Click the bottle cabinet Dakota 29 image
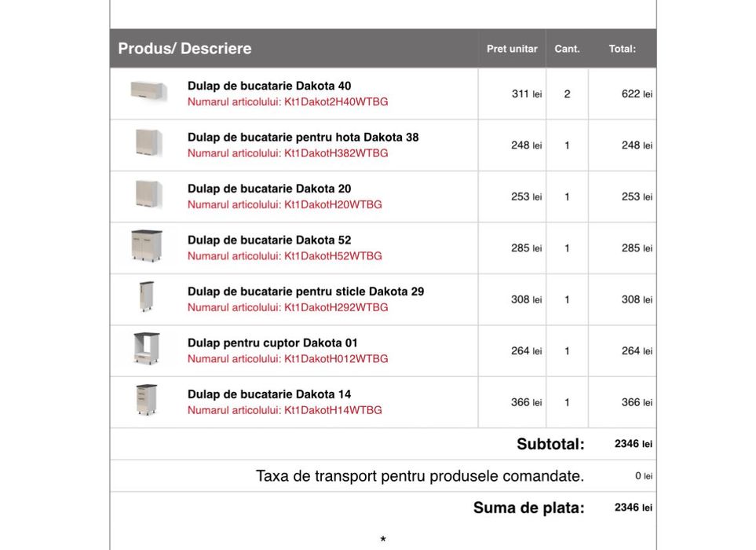Image resolution: width=756 pixels, height=550 pixels. pyautogui.click(x=147, y=298)
